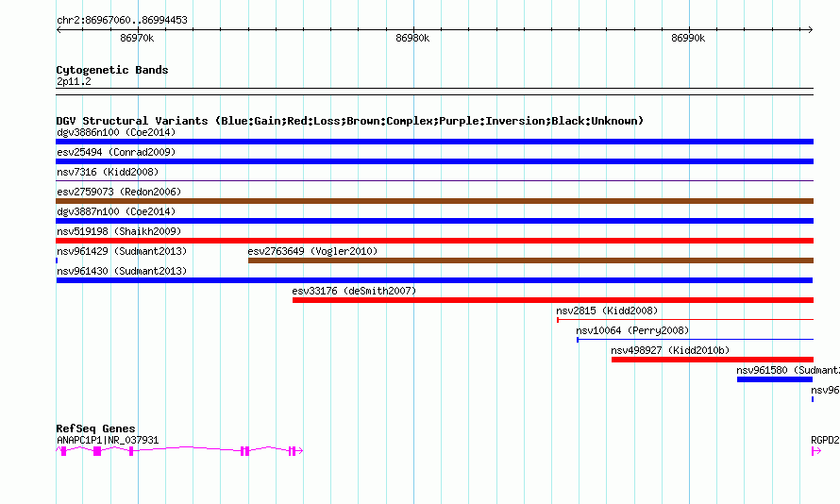
Task: Click the esv33176 (deSmith2007) red bar
Action: coord(553,300)
